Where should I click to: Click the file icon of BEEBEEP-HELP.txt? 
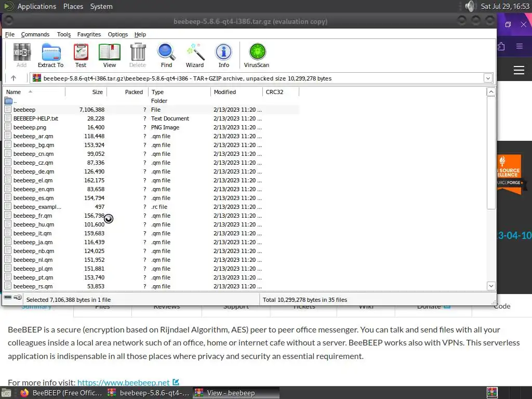click(x=8, y=118)
